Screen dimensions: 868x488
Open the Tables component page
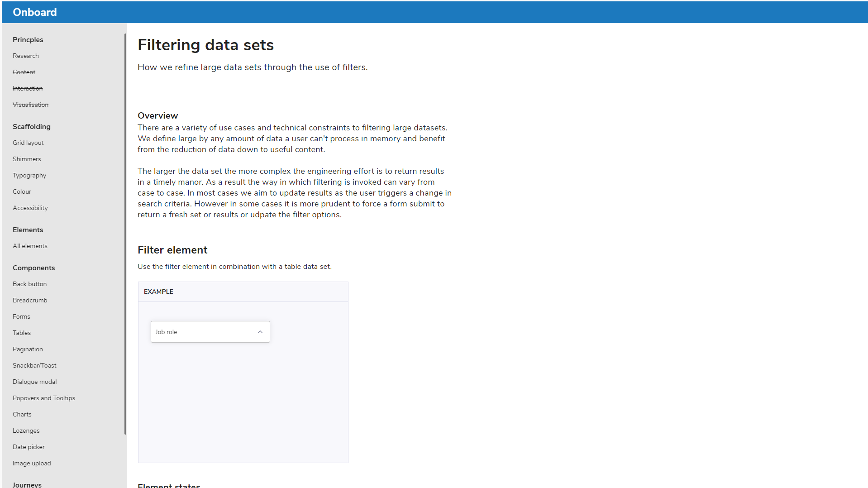(22, 333)
